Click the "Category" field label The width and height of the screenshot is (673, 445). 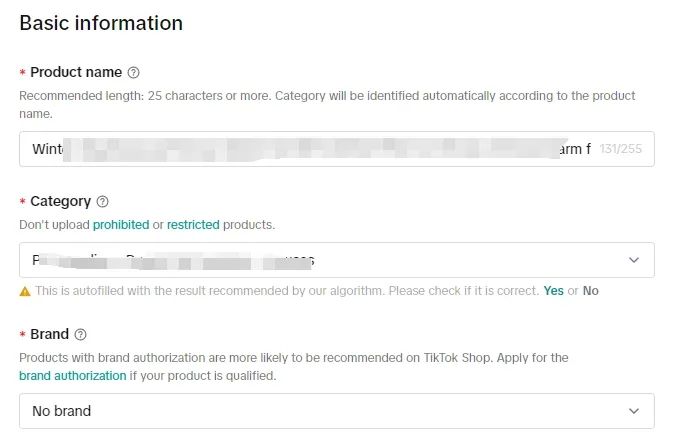pos(60,201)
